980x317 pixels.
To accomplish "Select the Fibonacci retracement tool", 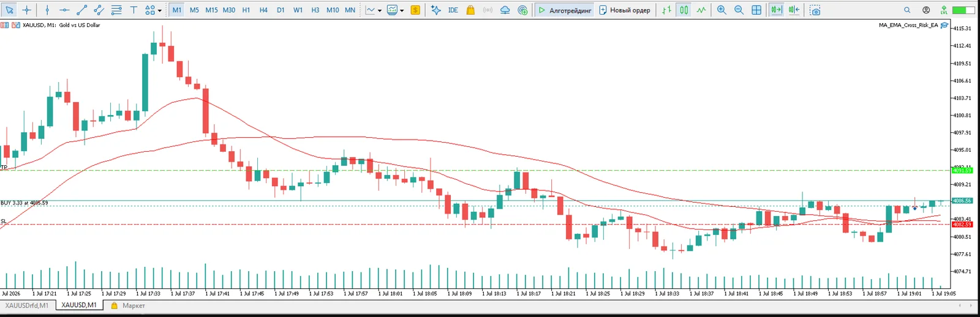I will click(x=116, y=10).
